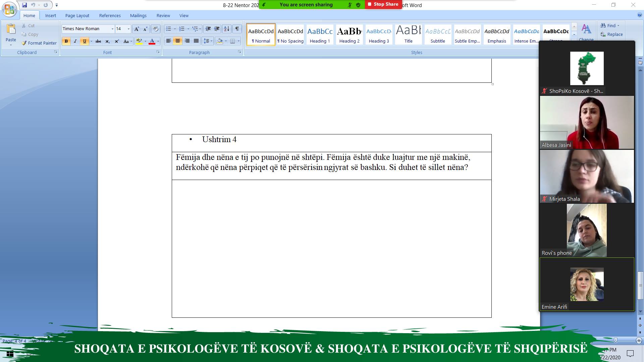Open Change Case dropdown
Screen dimensions: 644x362
tap(127, 41)
